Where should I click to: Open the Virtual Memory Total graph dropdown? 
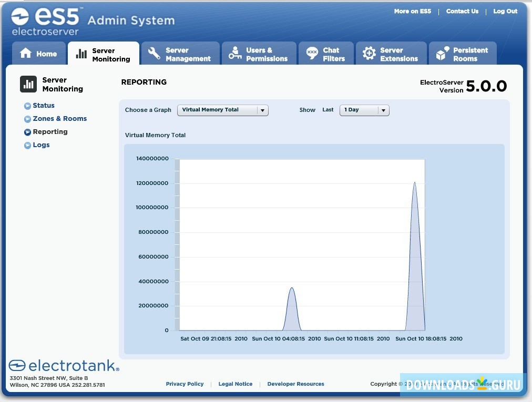click(x=223, y=110)
